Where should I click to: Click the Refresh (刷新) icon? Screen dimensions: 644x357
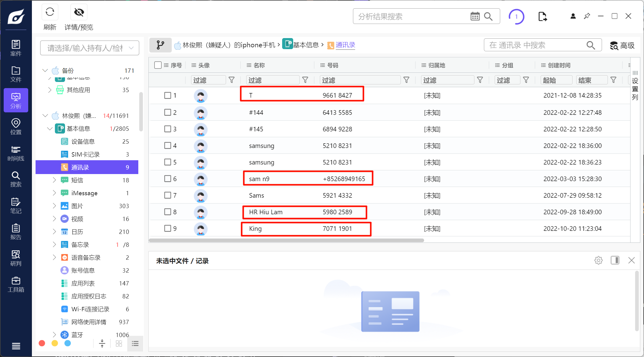50,12
